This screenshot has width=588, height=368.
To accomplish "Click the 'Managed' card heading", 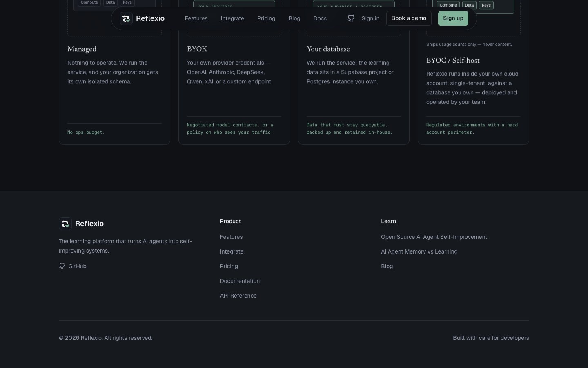I will point(82,49).
